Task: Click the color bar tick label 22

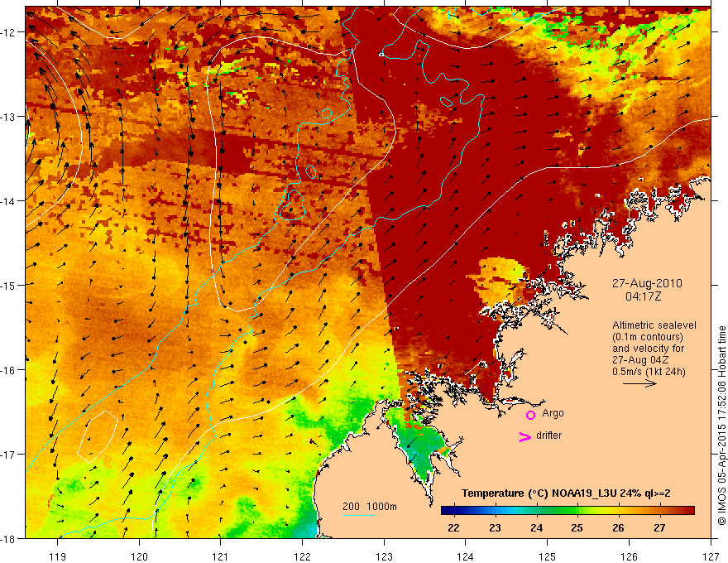Action: tap(453, 527)
